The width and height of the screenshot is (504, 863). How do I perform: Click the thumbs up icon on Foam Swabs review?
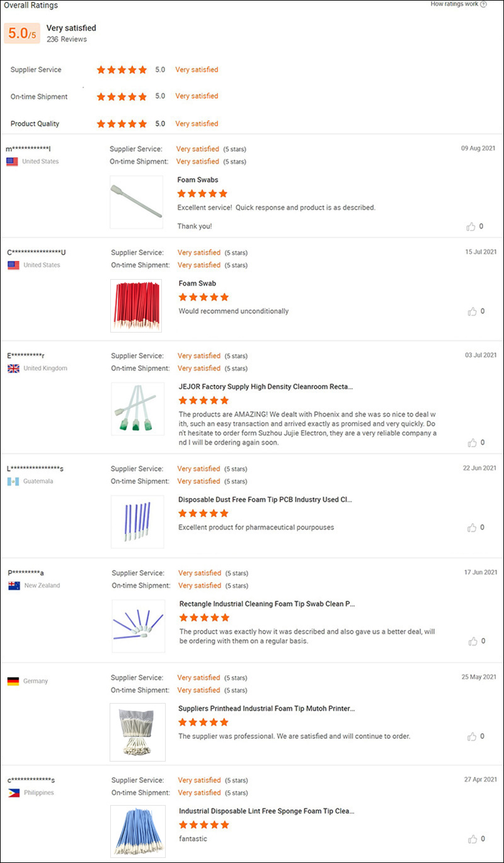click(x=472, y=226)
